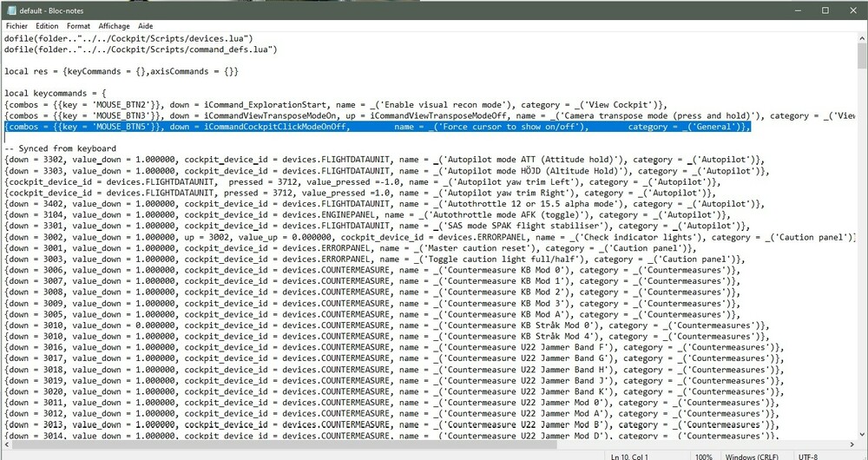Click the 'U22 Jammer Mod D' line
This screenshot has width=868, height=460.
tap(392, 435)
